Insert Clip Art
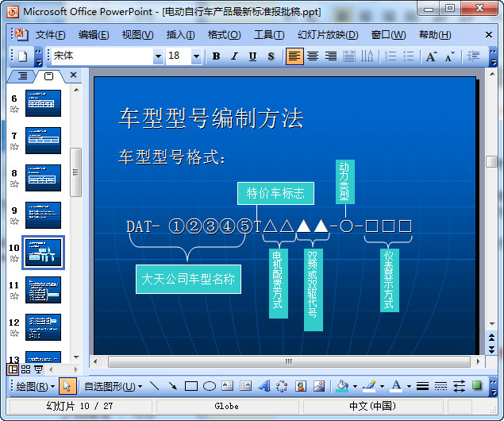Screen dimensions: 504x421 tap(301, 386)
